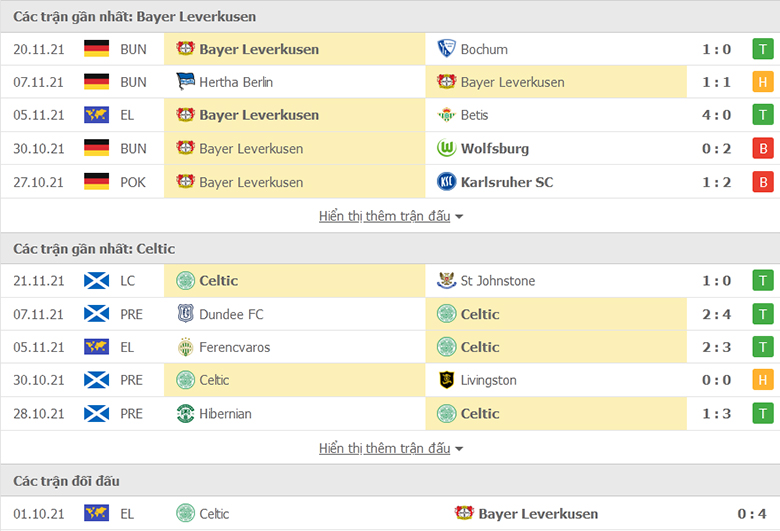Click the orange H result badge for Livingston match
This screenshot has width=780, height=531.
point(763,380)
